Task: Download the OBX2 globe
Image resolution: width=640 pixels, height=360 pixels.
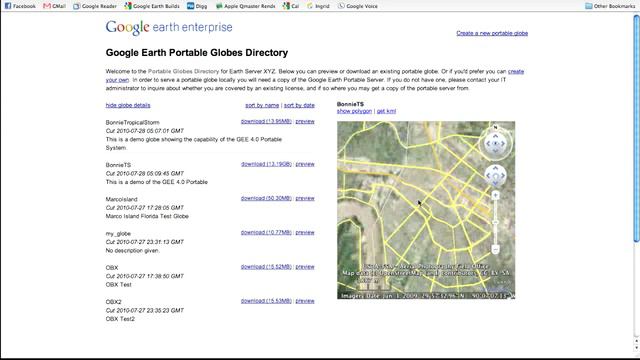Action: point(266,301)
